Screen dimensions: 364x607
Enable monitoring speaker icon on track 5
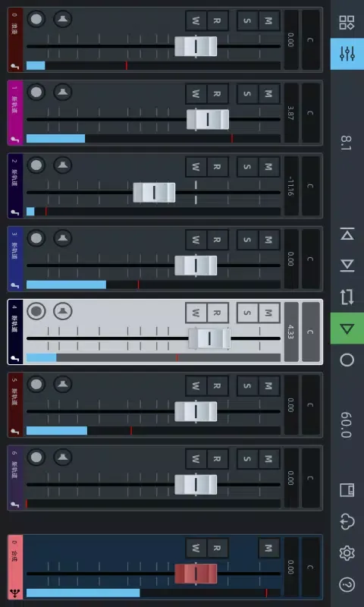click(x=63, y=384)
